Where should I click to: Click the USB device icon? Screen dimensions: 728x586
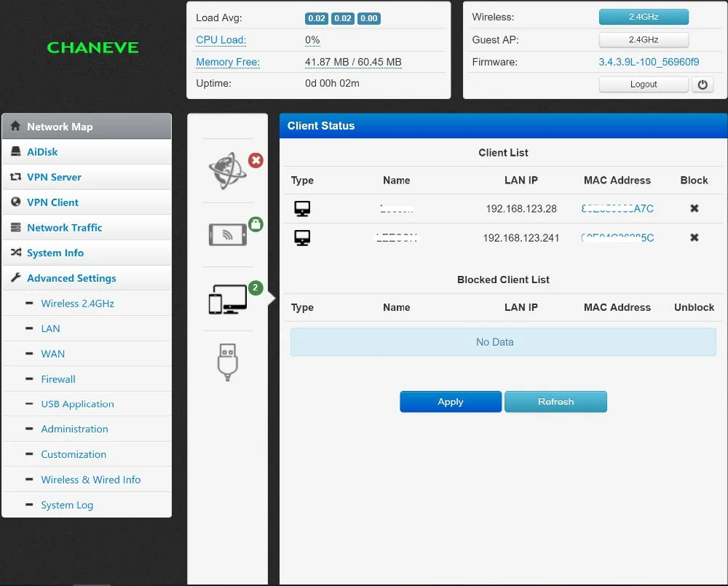tap(227, 363)
